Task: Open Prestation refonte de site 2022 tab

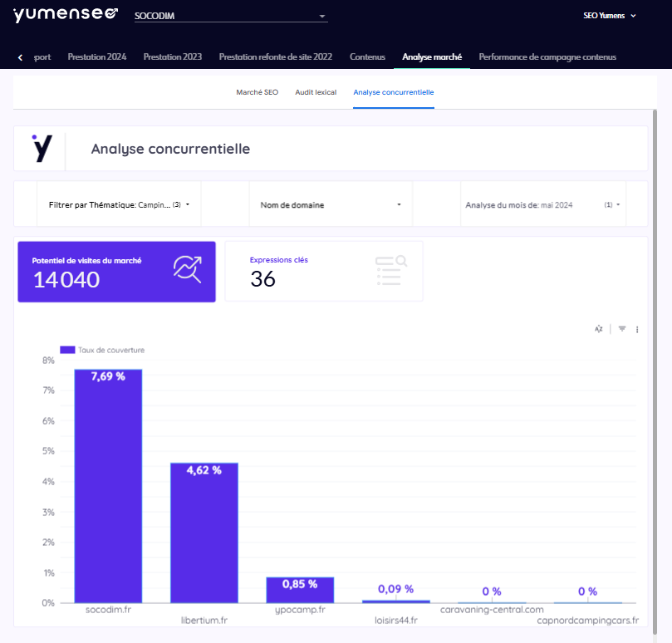Action: [276, 57]
